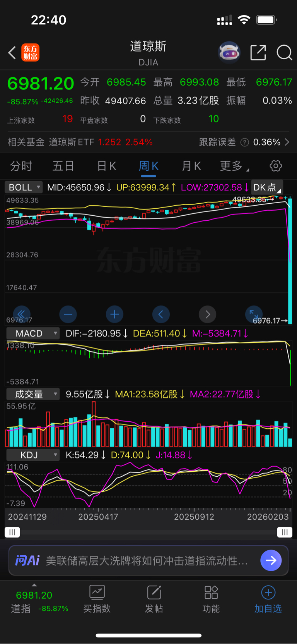Open BOLL indicator dropdown

[24, 187]
